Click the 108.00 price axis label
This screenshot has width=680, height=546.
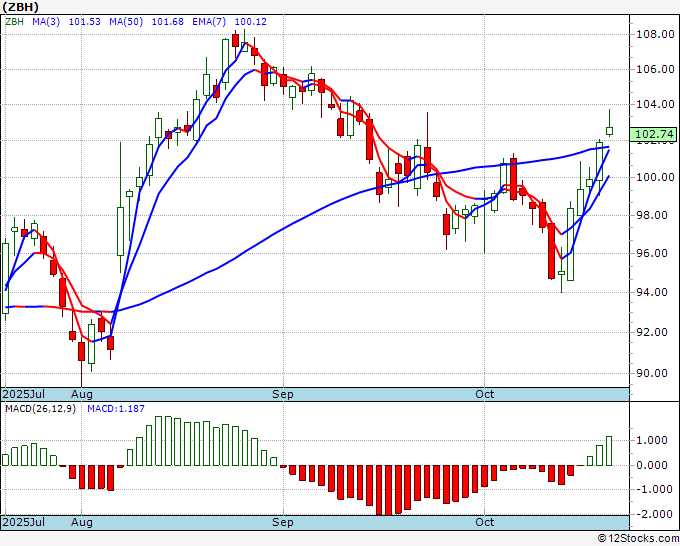click(x=655, y=34)
